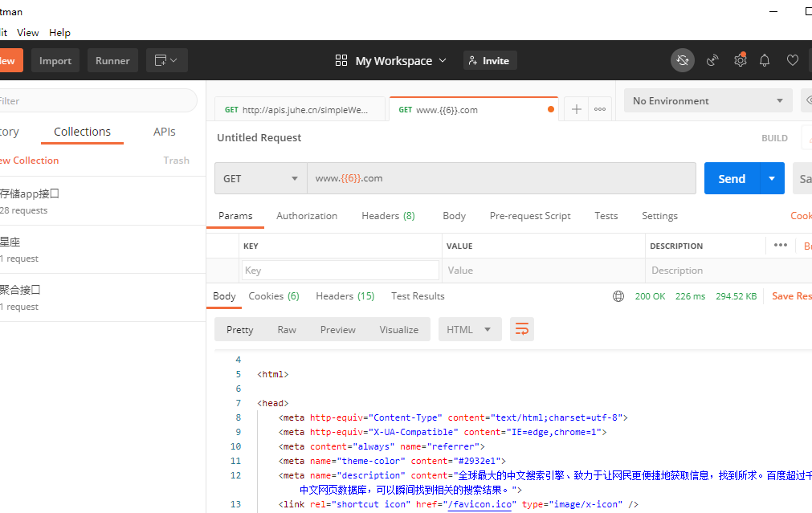Screen dimensions: 812x513
Task: Open the Help menu
Action: click(59, 33)
